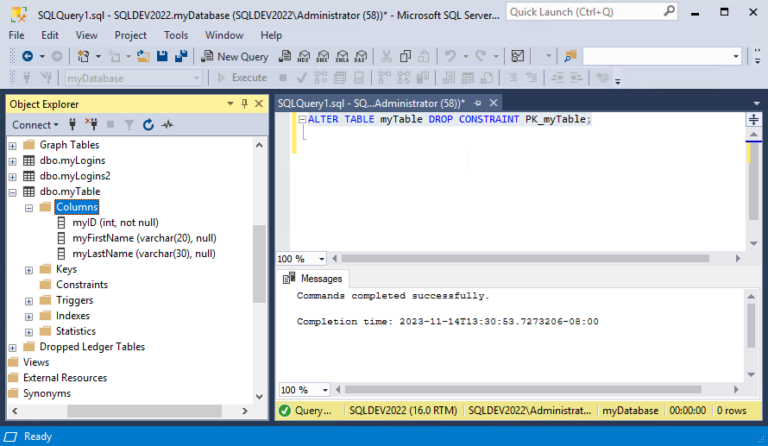Expand the Graph Tables node
Viewport: 768px width, 446px height.
(x=13, y=146)
